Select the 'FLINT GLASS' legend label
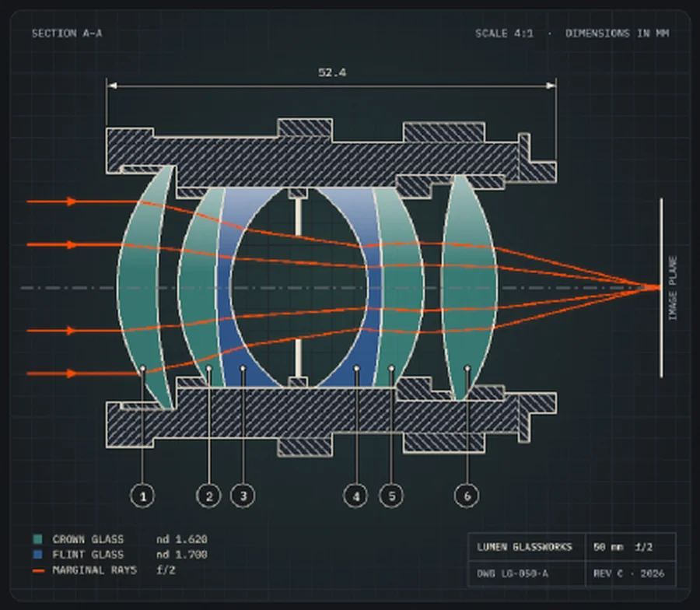The image size is (700, 610). (88, 555)
